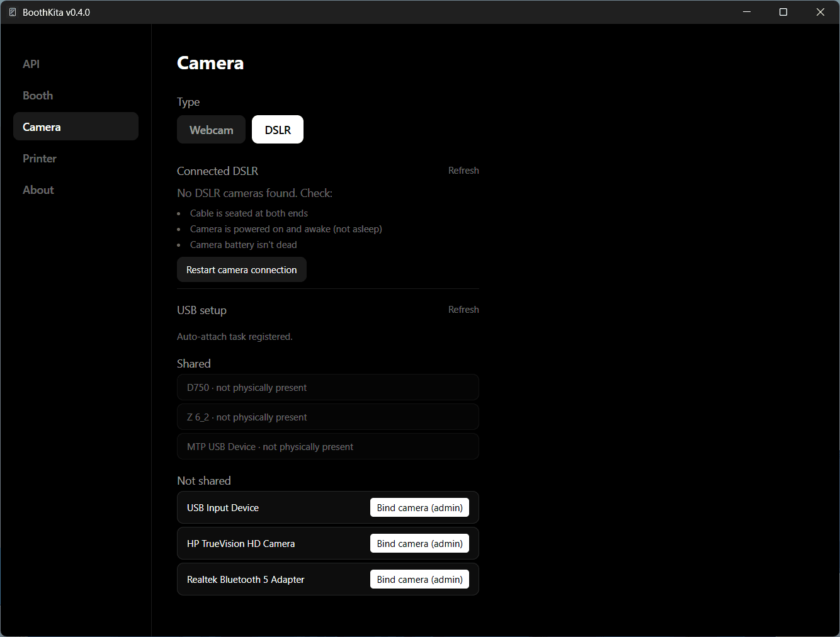Click the HP TrueVision HD Camera name
Image resolution: width=840 pixels, height=637 pixels.
pos(241,543)
